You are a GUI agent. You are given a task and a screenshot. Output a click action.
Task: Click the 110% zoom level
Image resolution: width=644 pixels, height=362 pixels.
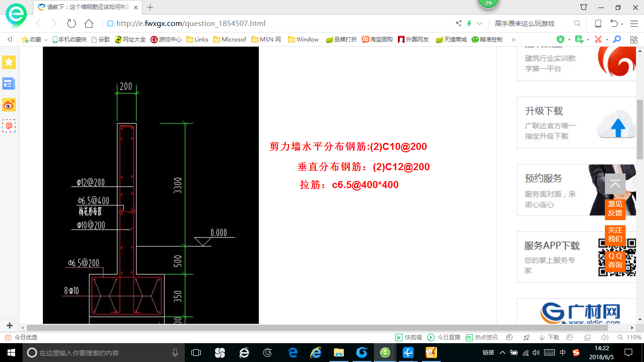pos(629,337)
